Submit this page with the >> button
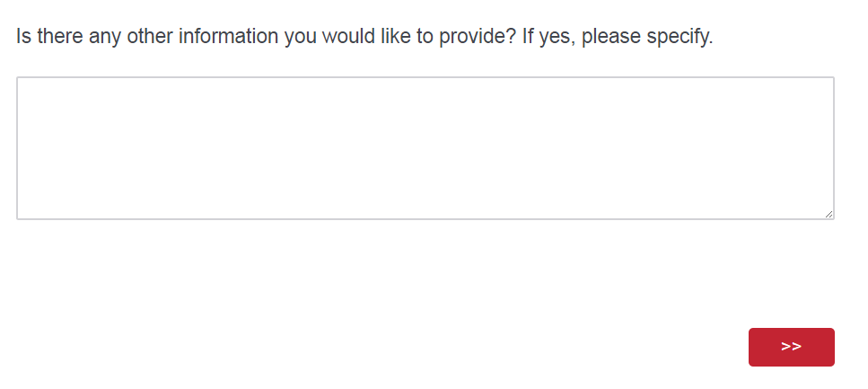Image resolution: width=868 pixels, height=389 pixels. 791,347
